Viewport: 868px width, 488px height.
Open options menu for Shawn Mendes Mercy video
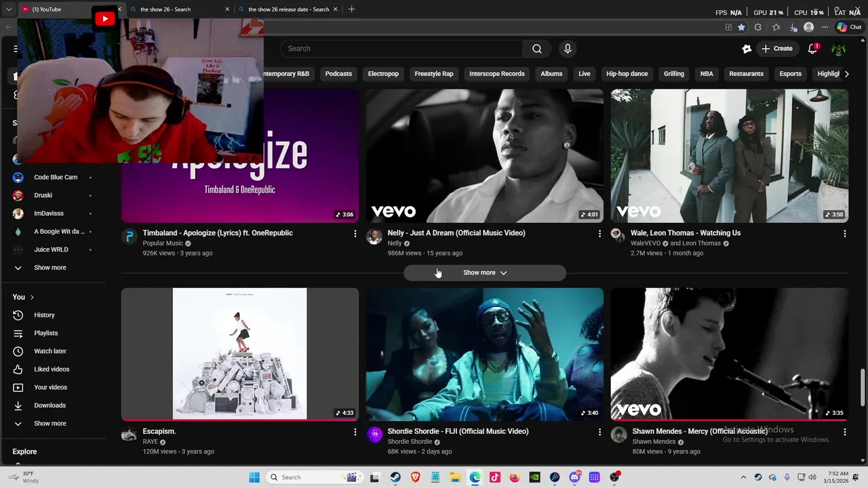click(844, 432)
